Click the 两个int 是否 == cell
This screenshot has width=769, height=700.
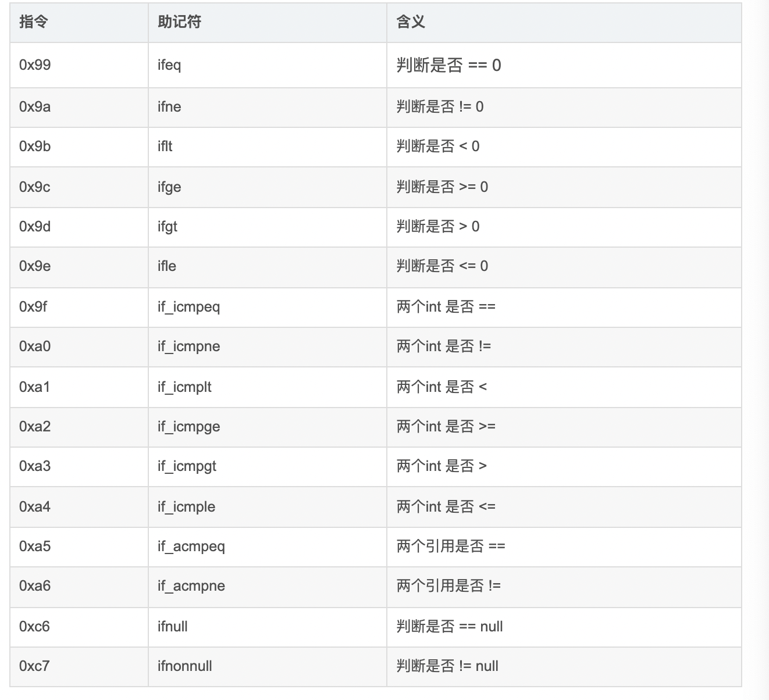564,308
